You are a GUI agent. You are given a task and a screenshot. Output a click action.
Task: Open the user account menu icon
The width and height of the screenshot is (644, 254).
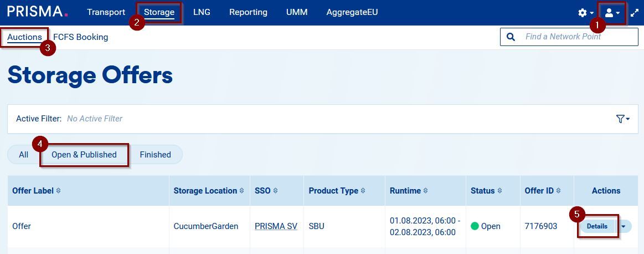(611, 13)
